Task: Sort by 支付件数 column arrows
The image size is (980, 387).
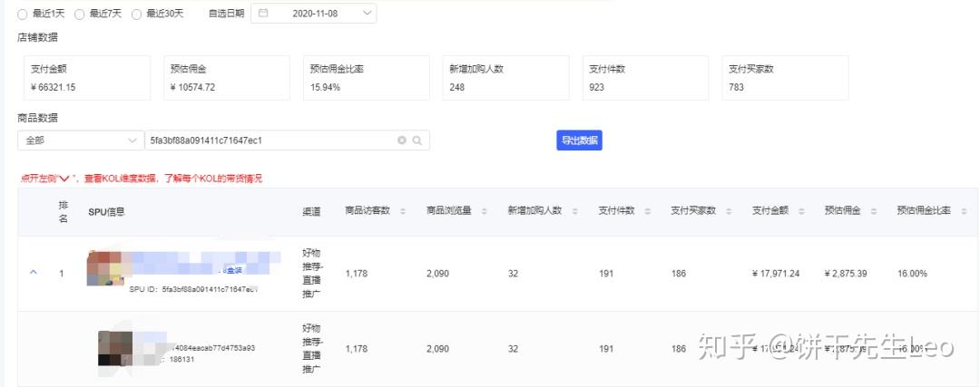Action: point(648,211)
